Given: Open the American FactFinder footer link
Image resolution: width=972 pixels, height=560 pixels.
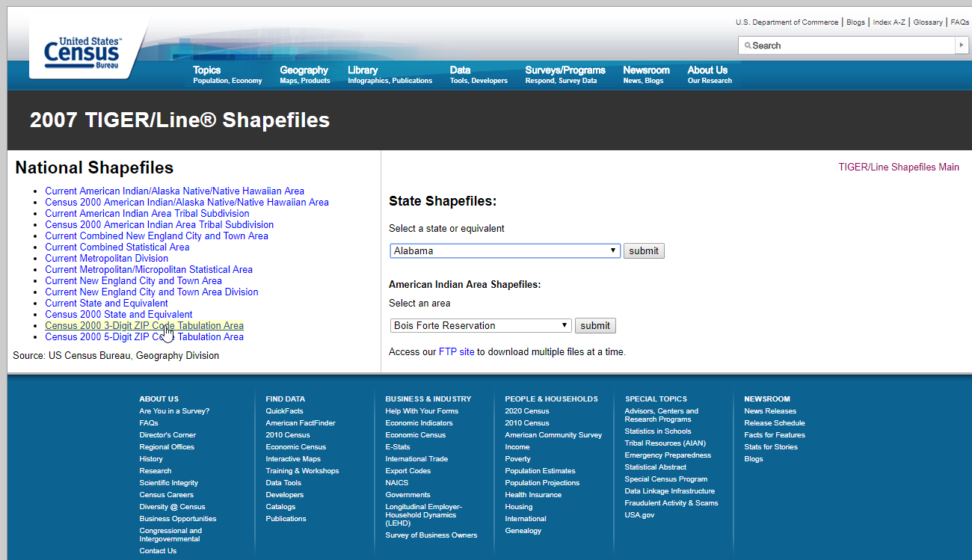Looking at the screenshot, I should click(301, 423).
